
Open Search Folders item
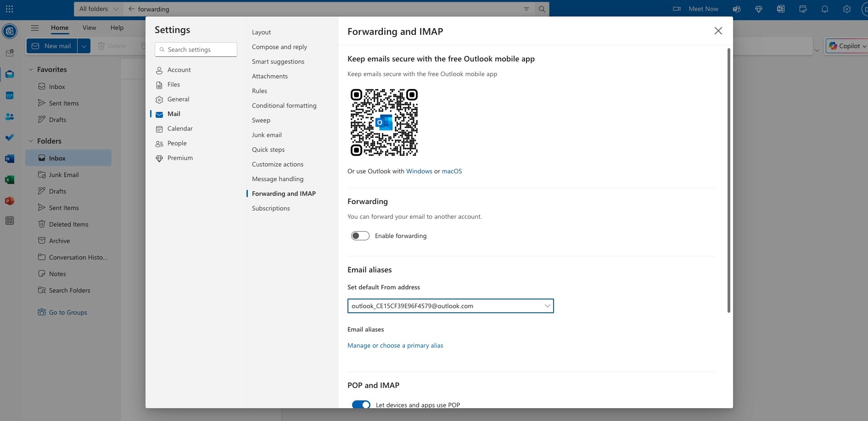68,290
